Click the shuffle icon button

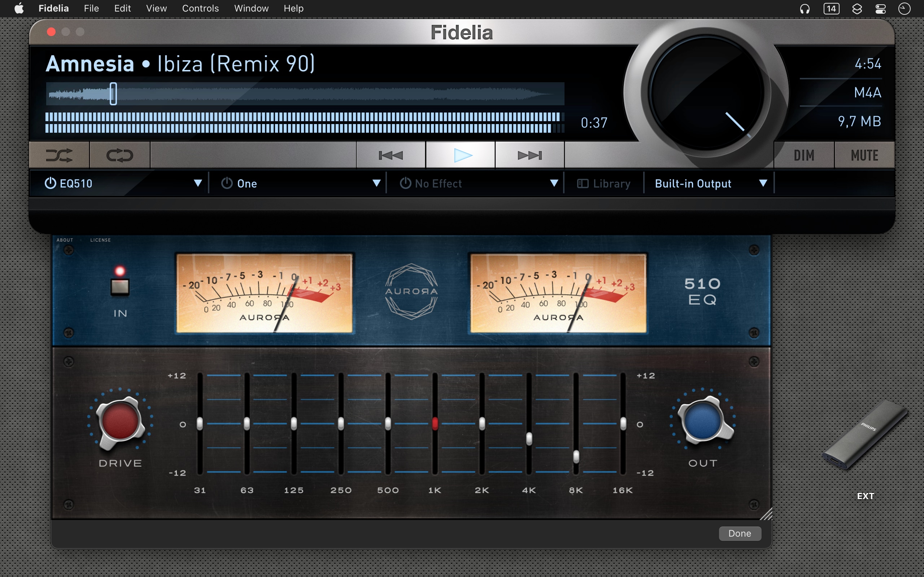(x=59, y=155)
